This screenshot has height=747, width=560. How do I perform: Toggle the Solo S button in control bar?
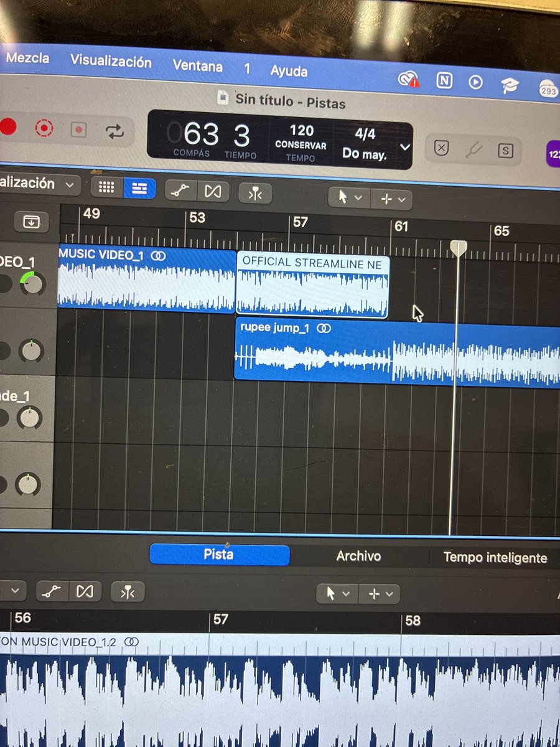tap(505, 150)
